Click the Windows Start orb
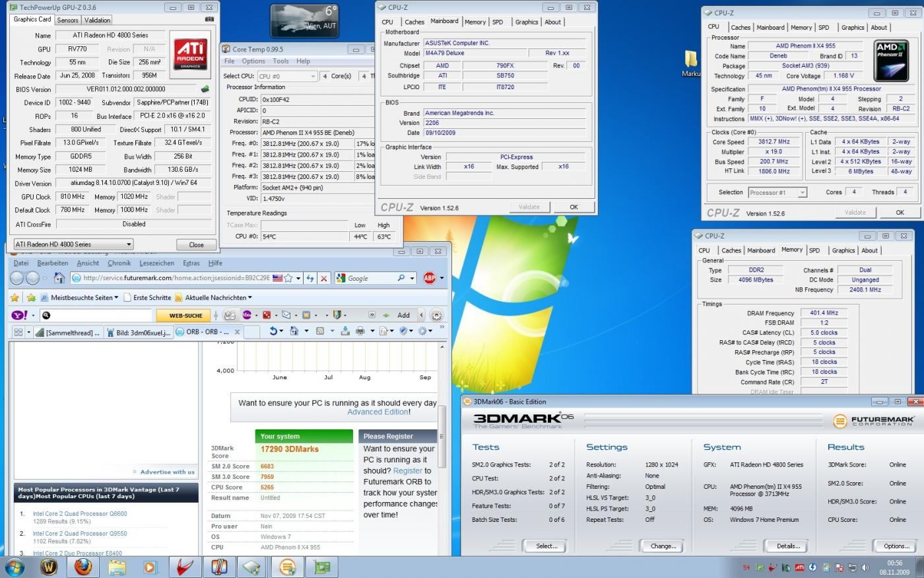This screenshot has height=578, width=924. [15, 567]
